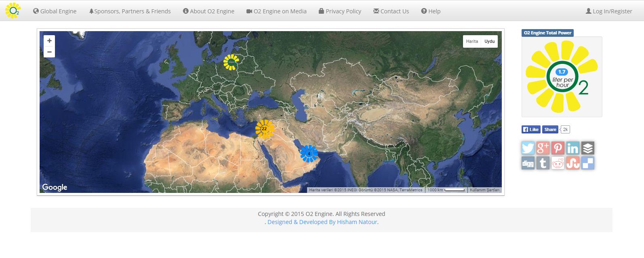
Task: Click the Facebook Like button
Action: click(x=531, y=129)
